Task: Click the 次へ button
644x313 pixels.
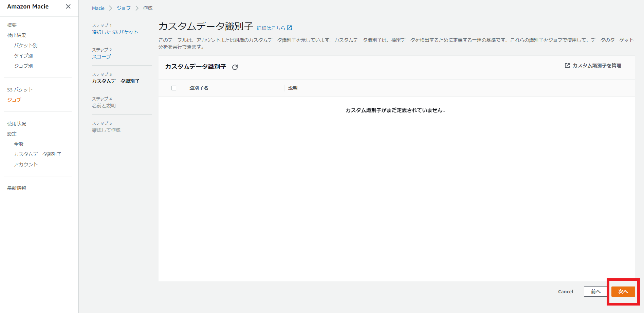Action: (x=623, y=292)
